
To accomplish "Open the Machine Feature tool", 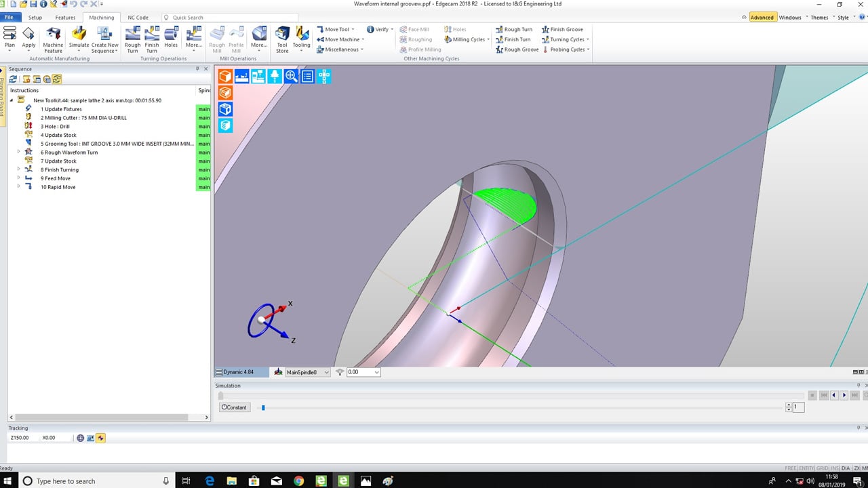I will pyautogui.click(x=53, y=39).
